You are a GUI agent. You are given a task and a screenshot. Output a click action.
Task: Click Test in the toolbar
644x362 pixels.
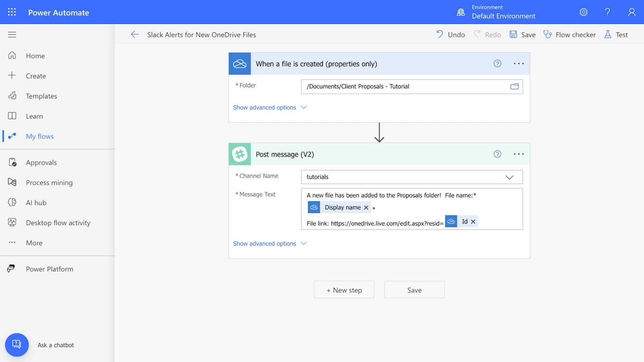616,35
